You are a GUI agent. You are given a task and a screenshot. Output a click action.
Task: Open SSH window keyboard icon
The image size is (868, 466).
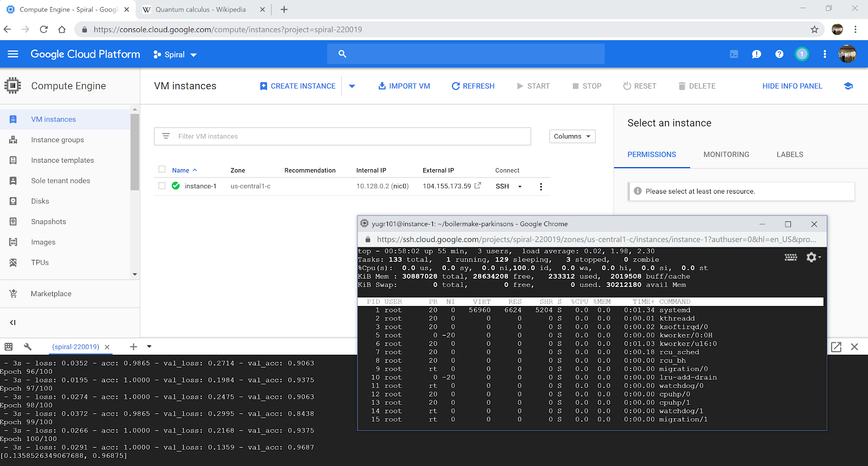pos(790,258)
